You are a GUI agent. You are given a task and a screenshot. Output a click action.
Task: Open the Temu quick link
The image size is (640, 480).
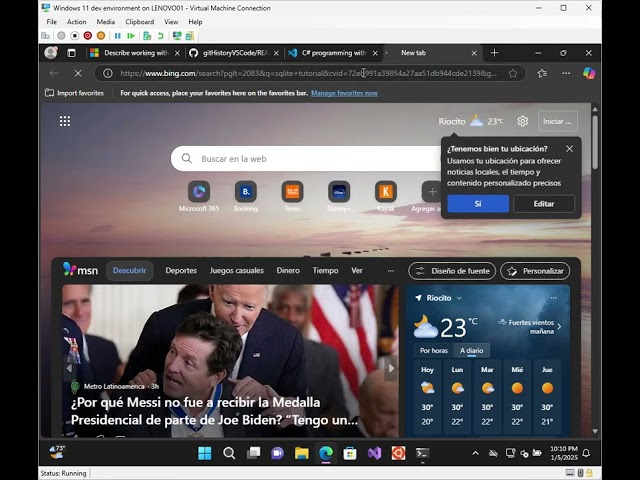[292, 192]
